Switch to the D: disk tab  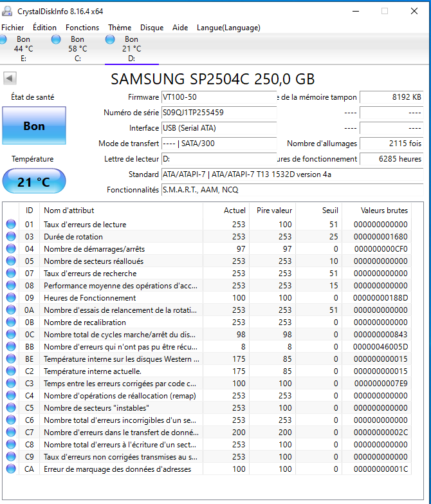131,49
